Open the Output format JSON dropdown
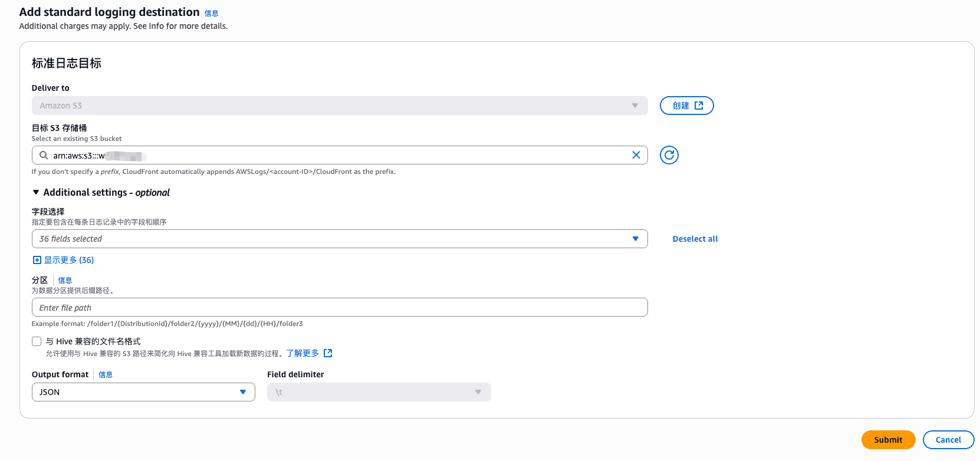 [143, 392]
